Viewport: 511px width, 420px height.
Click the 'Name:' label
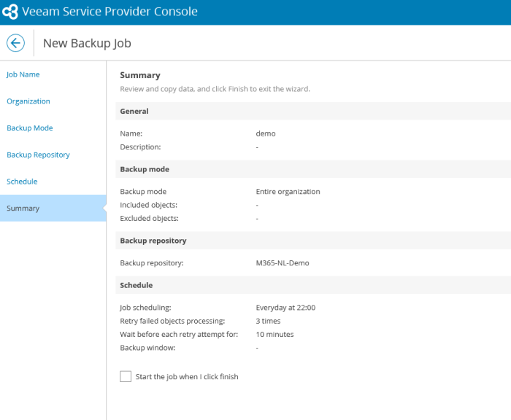point(131,133)
